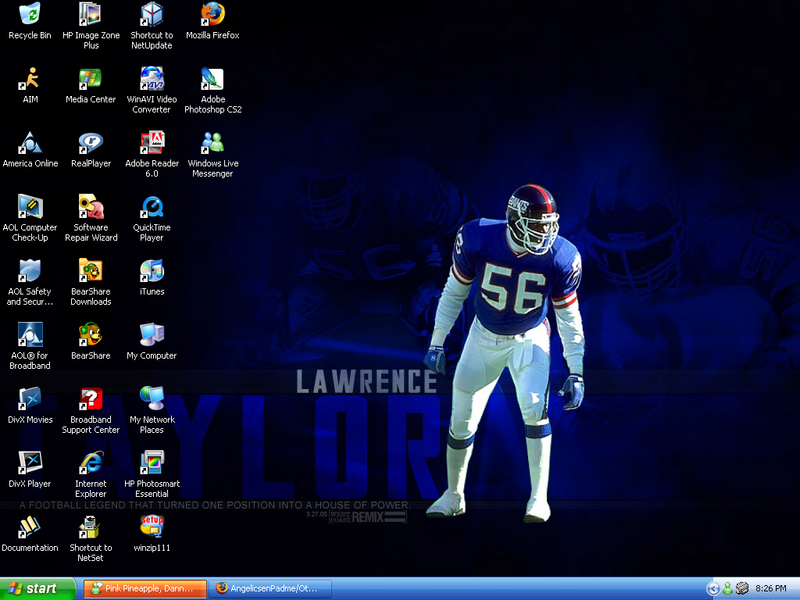Viewport: 800px width, 600px height.
Task: Click the BearShare desktop icon
Action: pos(91,335)
